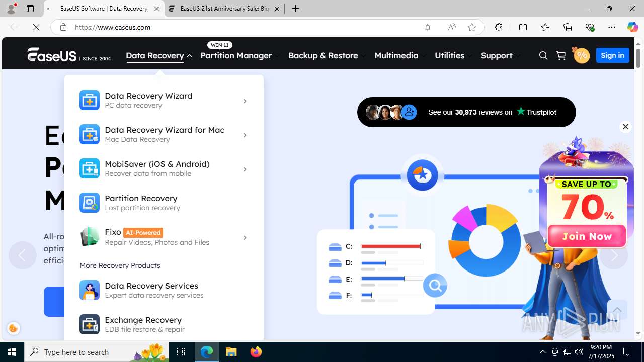644x362 pixels.
Task: Expand MobiSaver submenu arrow
Action: tap(245, 169)
